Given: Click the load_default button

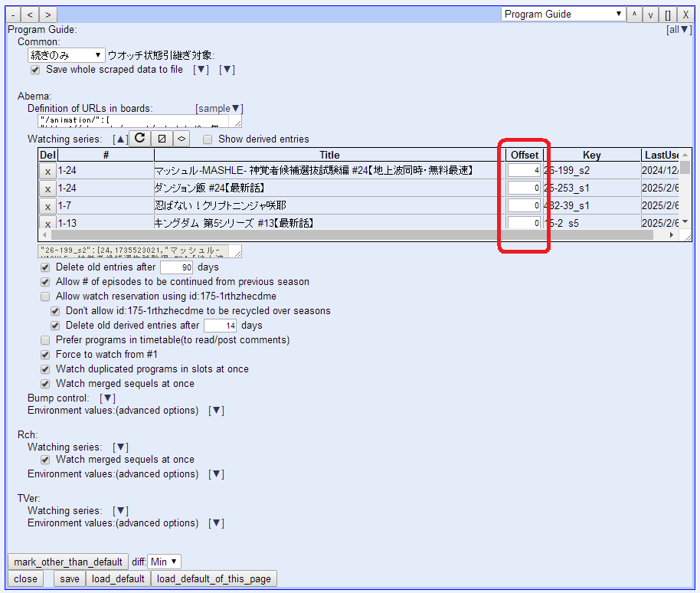Looking at the screenshot, I should (x=118, y=579).
